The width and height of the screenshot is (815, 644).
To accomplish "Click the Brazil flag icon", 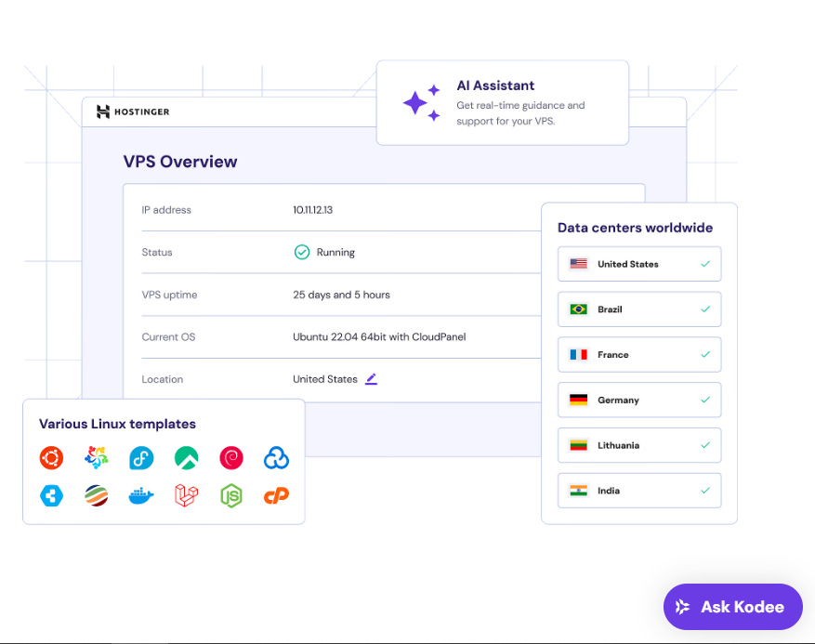I will (x=579, y=309).
